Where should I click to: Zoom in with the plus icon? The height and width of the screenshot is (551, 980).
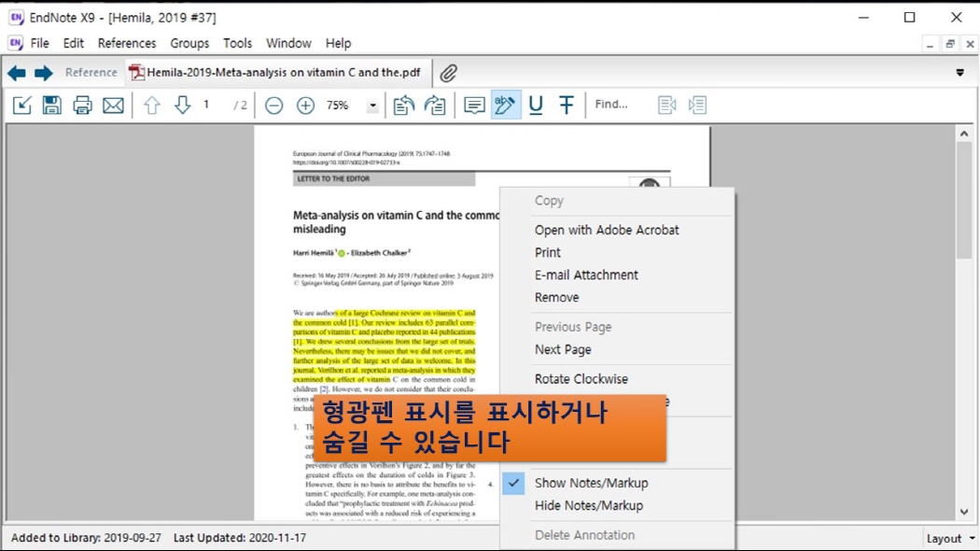tap(305, 106)
